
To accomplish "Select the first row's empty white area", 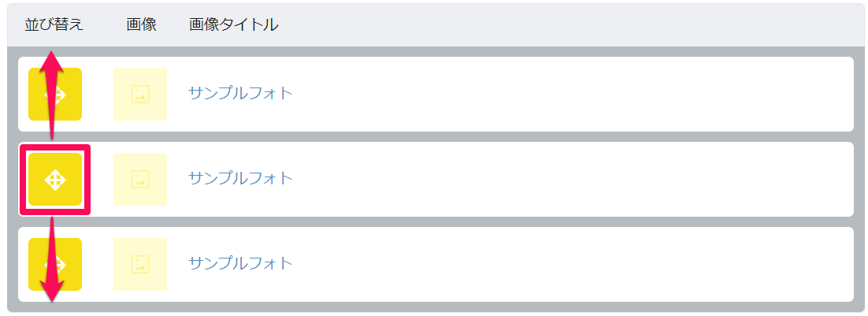I will click(570, 94).
